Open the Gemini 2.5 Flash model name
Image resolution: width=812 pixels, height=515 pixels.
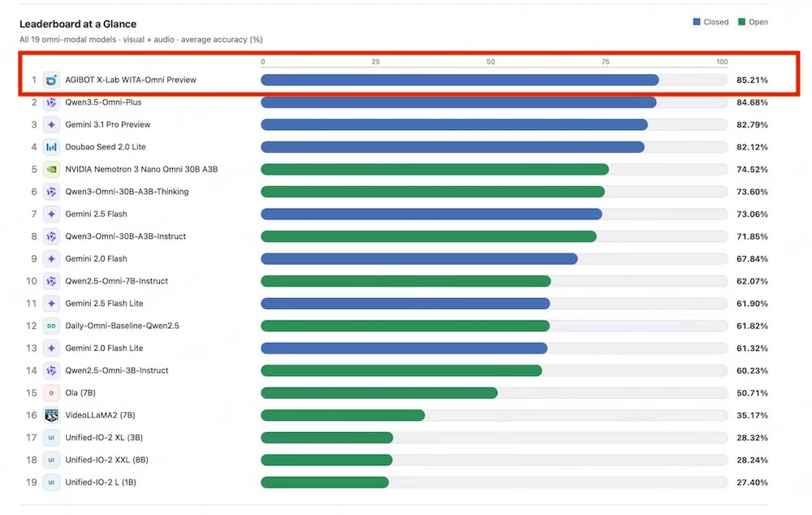(96, 214)
